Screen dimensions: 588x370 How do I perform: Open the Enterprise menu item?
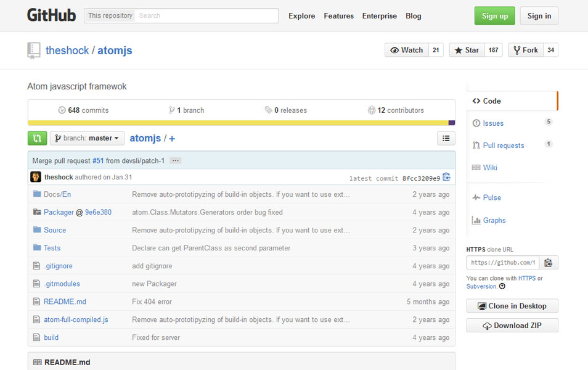click(x=379, y=16)
